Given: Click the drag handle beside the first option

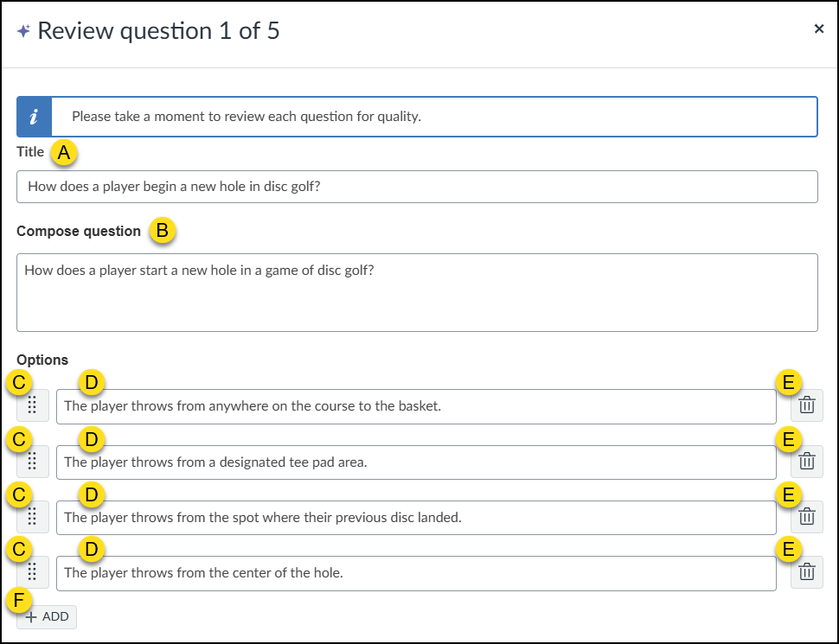Looking at the screenshot, I should [x=32, y=405].
